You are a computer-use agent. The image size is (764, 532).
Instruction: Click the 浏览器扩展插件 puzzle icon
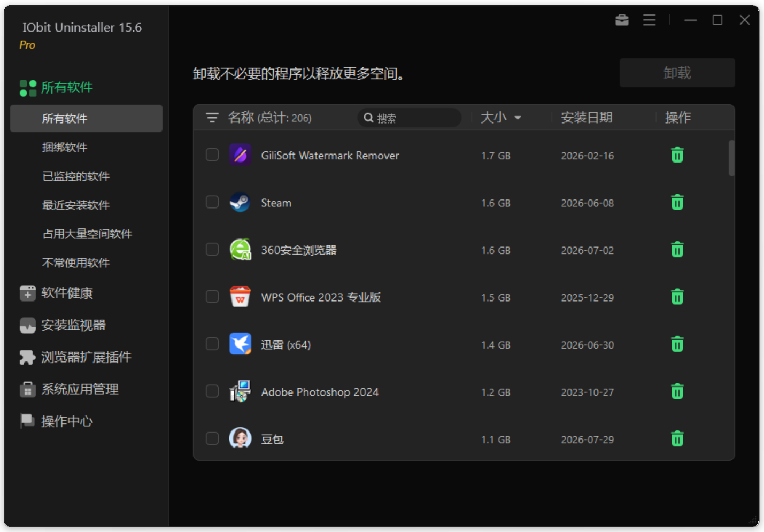(28, 357)
